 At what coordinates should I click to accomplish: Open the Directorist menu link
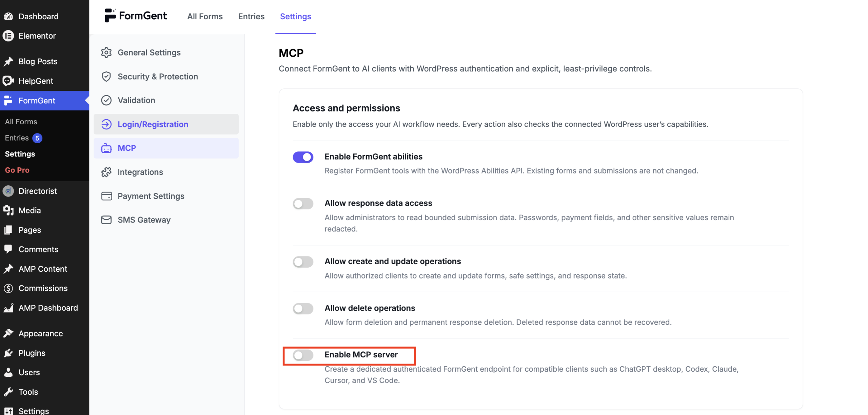38,191
